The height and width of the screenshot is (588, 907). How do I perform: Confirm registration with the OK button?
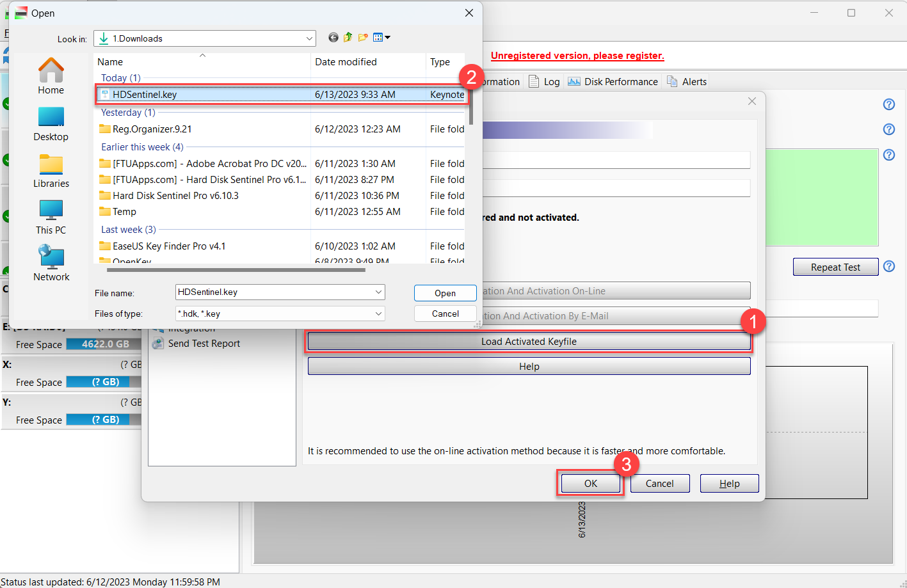[x=591, y=484]
